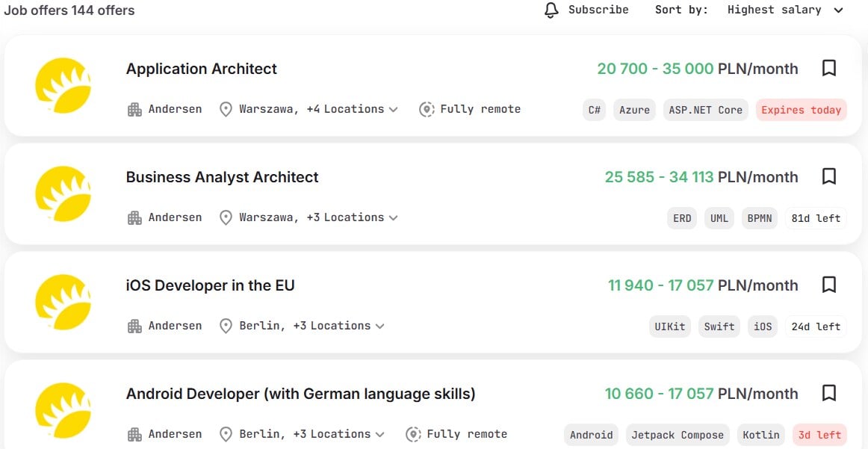The height and width of the screenshot is (449, 868).
Task: Click company building icon in Business Analyst row
Action: (x=134, y=218)
